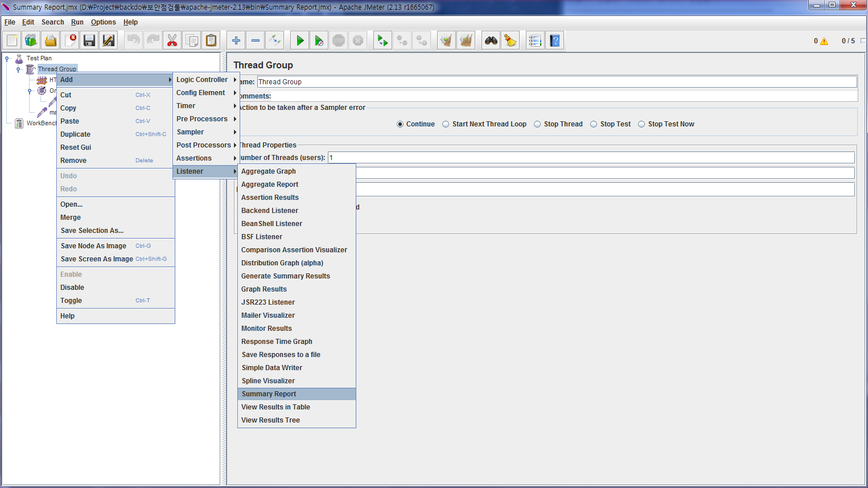Select Start Next Thread Loop radio button
Viewport: 868px width, 488px height.
pyautogui.click(x=446, y=124)
